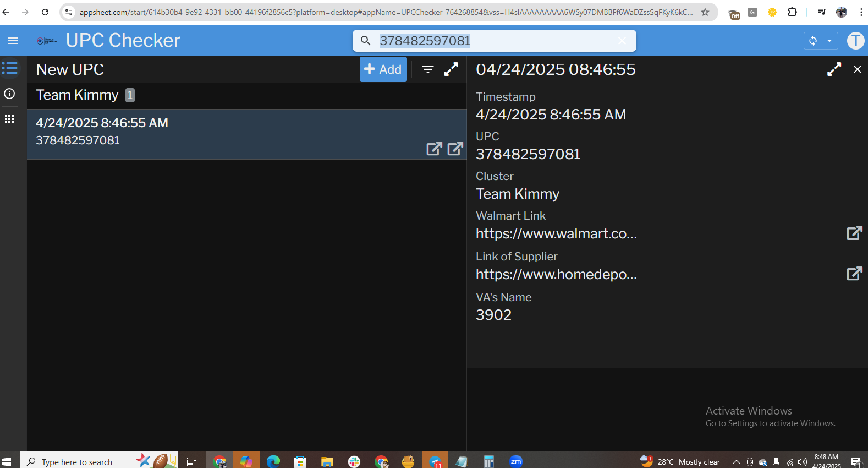
Task: Open Windows Start menu
Action: coord(7,461)
